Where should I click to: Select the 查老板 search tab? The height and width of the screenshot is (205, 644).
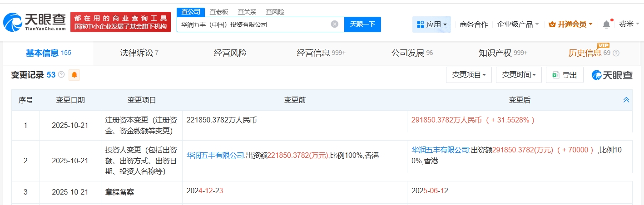click(x=219, y=12)
